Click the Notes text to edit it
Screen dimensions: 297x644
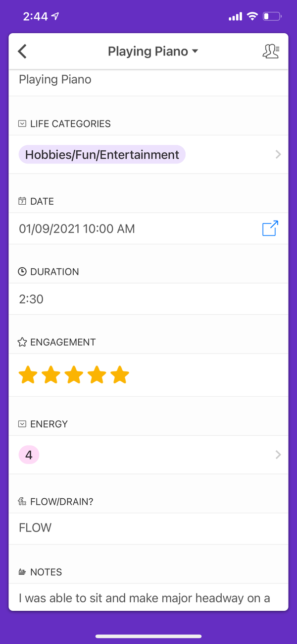(x=144, y=598)
